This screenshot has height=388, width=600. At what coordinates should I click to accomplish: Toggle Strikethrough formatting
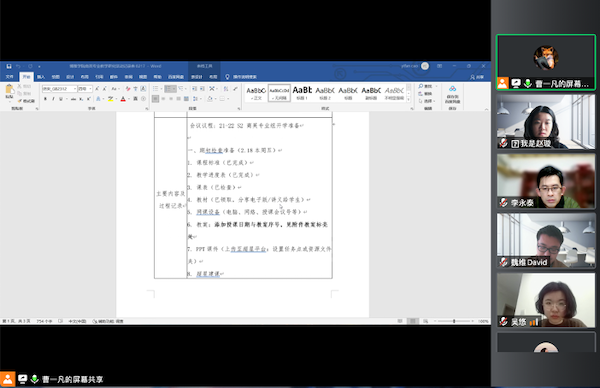click(x=73, y=99)
